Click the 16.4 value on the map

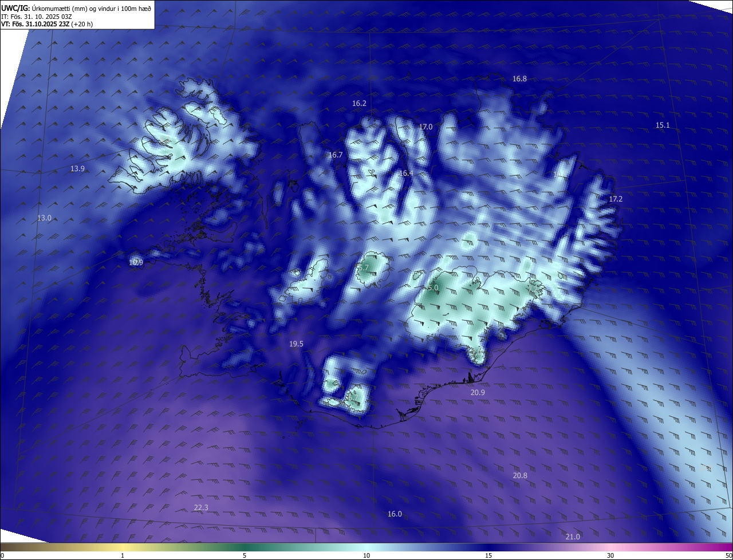406,173
